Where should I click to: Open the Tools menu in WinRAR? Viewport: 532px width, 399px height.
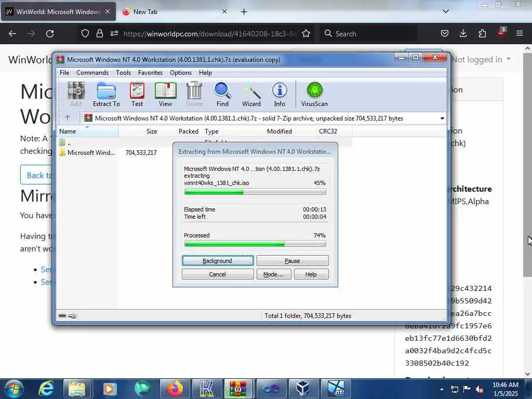click(x=123, y=73)
